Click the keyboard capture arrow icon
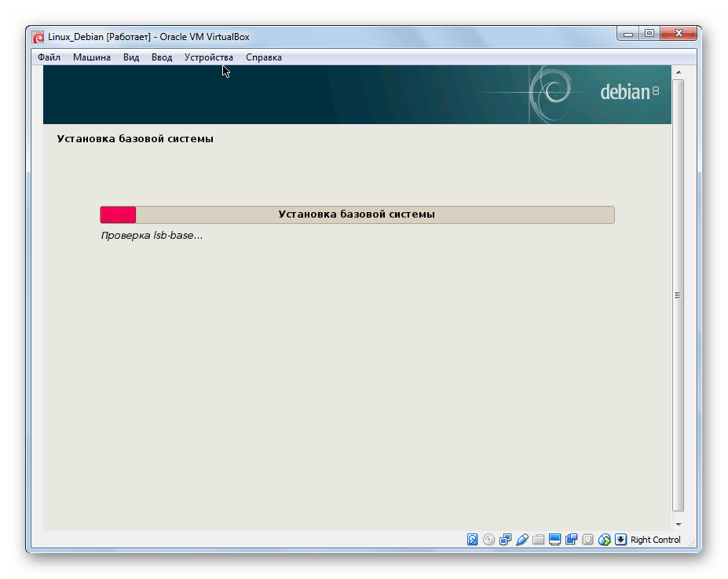The width and height of the screenshot is (728, 579). (x=620, y=539)
